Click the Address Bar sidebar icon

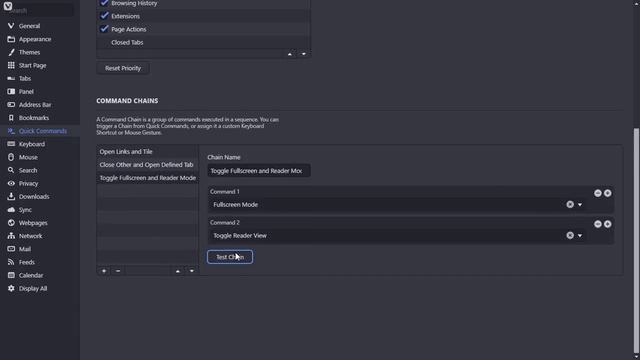click(x=11, y=104)
